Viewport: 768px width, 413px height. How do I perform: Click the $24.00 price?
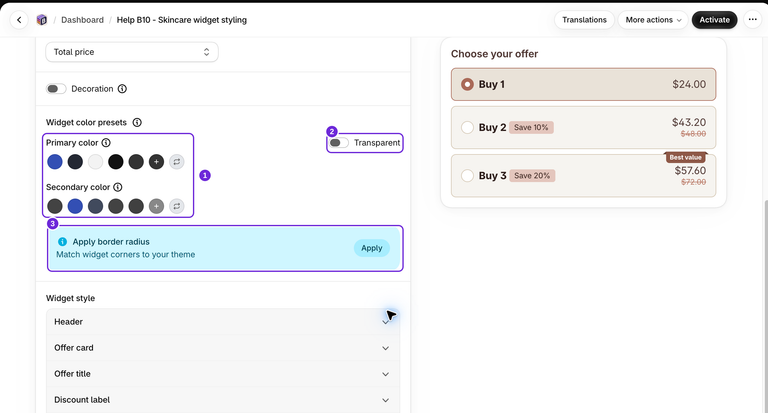(689, 84)
